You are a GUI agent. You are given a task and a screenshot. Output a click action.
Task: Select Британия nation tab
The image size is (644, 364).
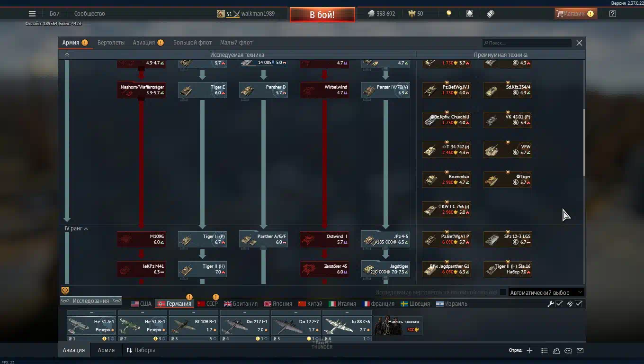pos(241,304)
